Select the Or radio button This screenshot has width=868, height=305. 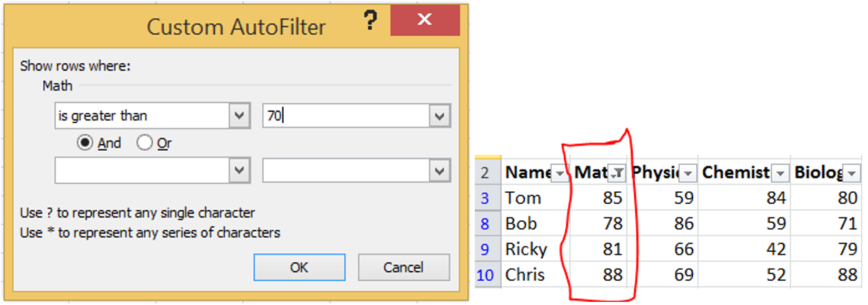click(x=144, y=143)
